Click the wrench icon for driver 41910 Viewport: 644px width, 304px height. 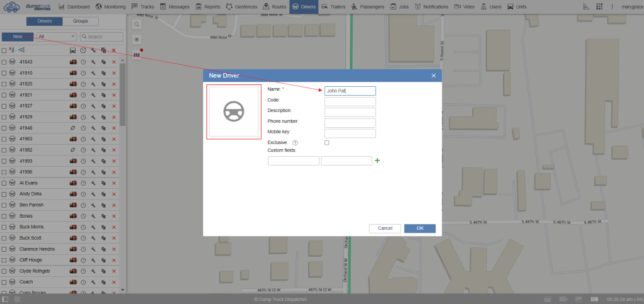(x=93, y=73)
